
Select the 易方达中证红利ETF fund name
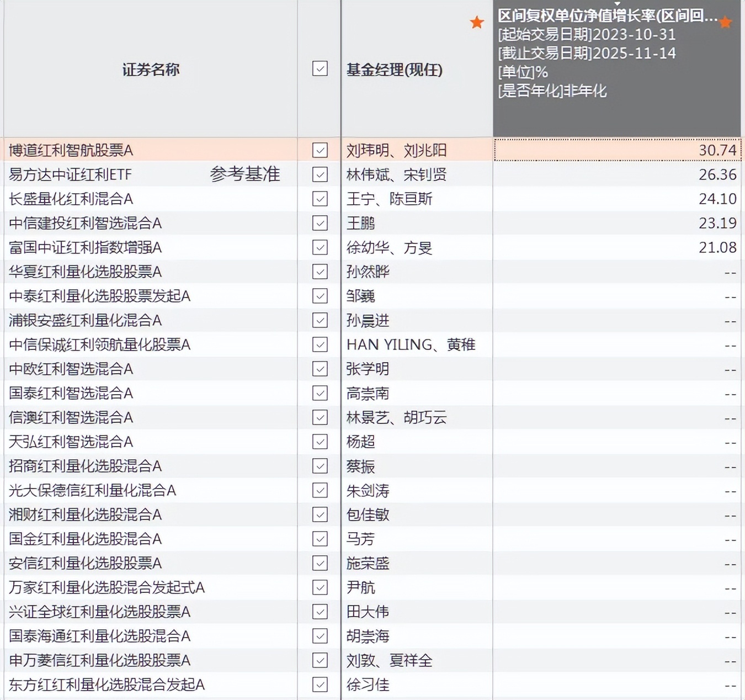click(71, 174)
